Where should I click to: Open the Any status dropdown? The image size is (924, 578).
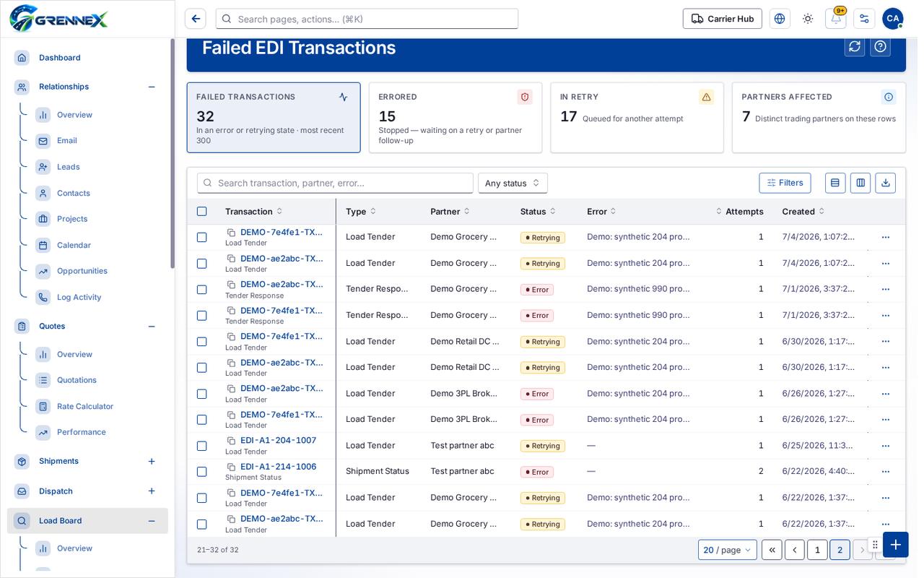point(513,183)
